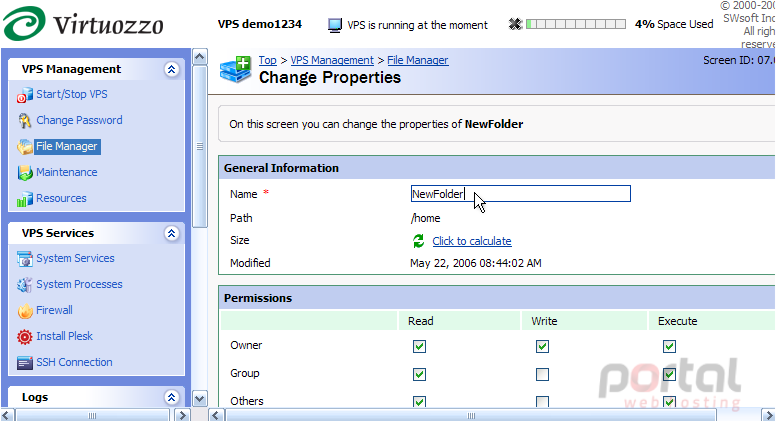Click the System Processes gear icon
The height and width of the screenshot is (422, 776).
click(25, 284)
